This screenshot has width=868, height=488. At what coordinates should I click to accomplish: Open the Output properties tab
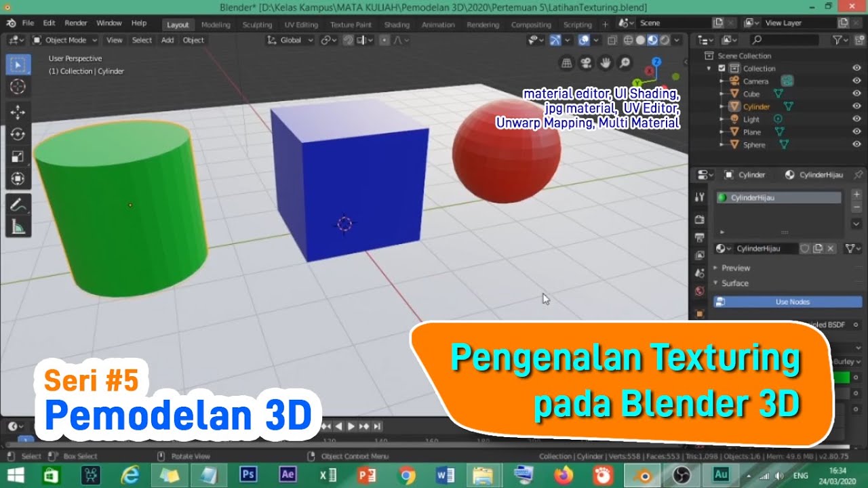(700, 237)
